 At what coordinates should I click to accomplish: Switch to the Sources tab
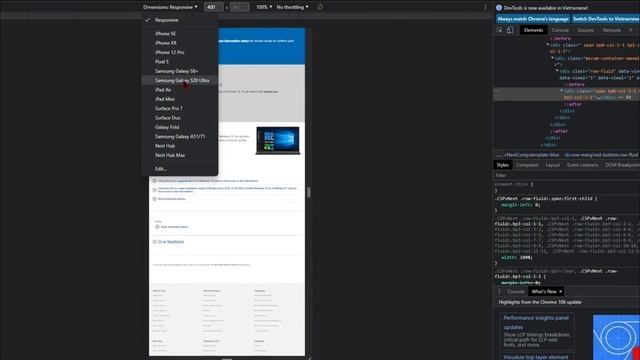[x=585, y=30]
